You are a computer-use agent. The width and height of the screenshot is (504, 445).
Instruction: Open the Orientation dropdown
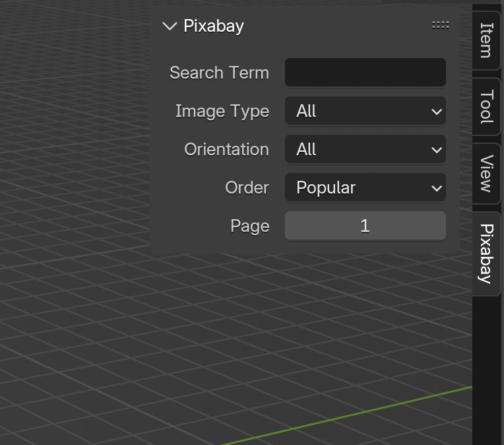pos(365,149)
